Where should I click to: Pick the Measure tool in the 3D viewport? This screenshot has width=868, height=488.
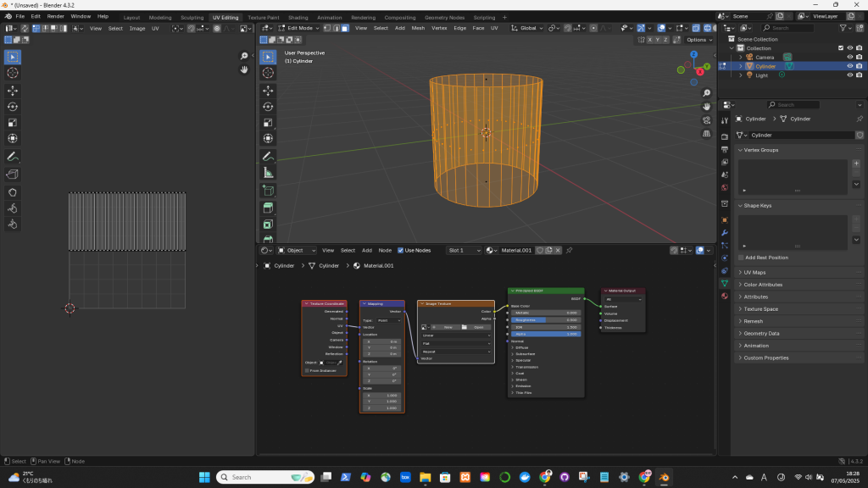click(268, 173)
